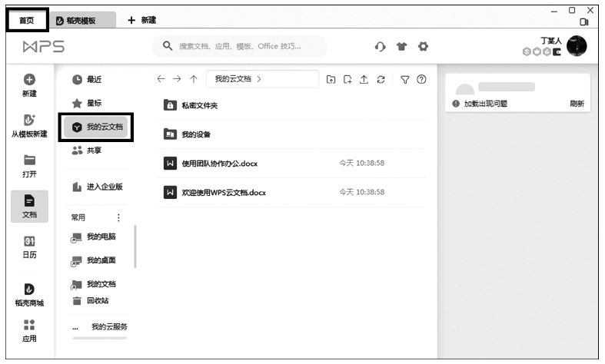Click the upload arrow icon in the toolbar

pyautogui.click(x=364, y=79)
